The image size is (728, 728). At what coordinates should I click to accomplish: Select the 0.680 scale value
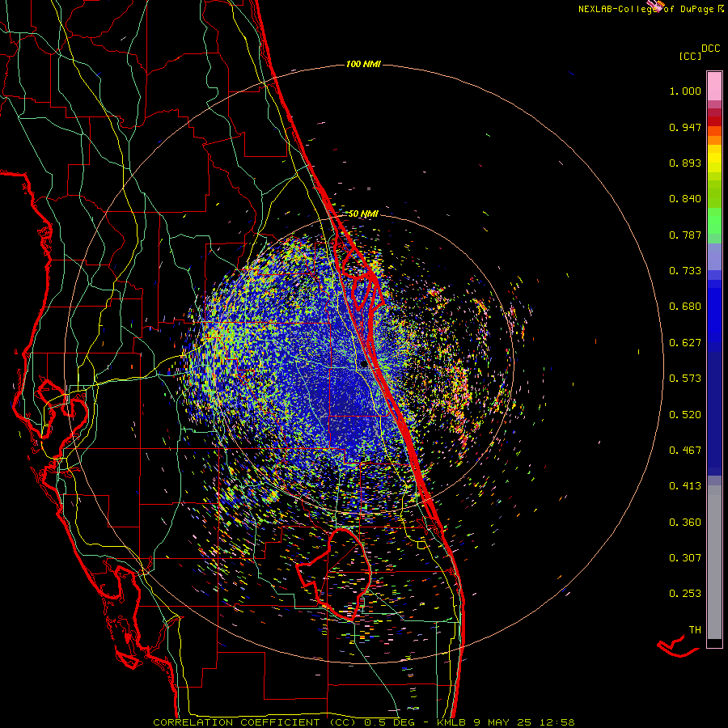685,307
